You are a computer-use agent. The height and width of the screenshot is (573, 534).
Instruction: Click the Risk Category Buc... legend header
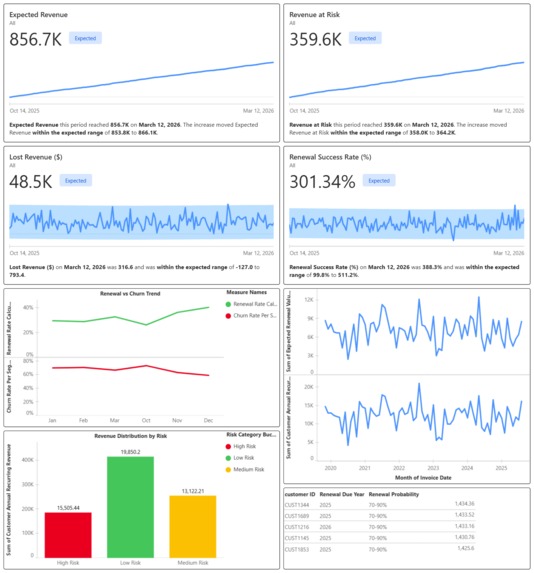click(251, 435)
